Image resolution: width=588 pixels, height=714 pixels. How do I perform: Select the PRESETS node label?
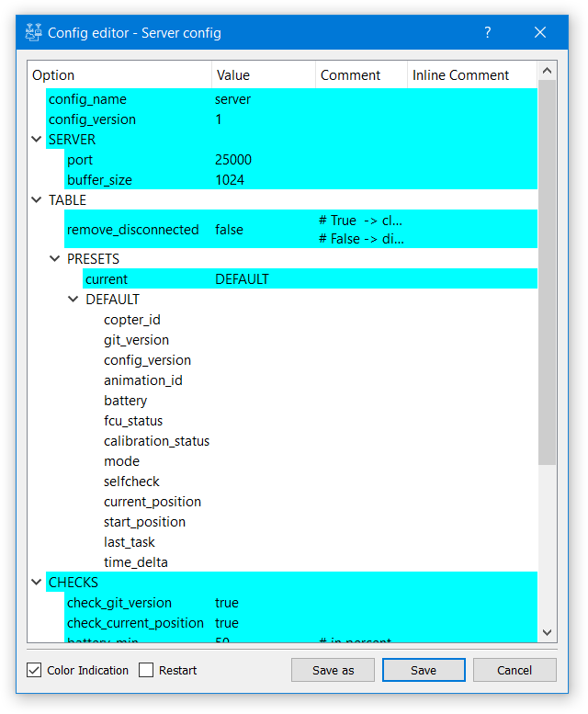(93, 258)
